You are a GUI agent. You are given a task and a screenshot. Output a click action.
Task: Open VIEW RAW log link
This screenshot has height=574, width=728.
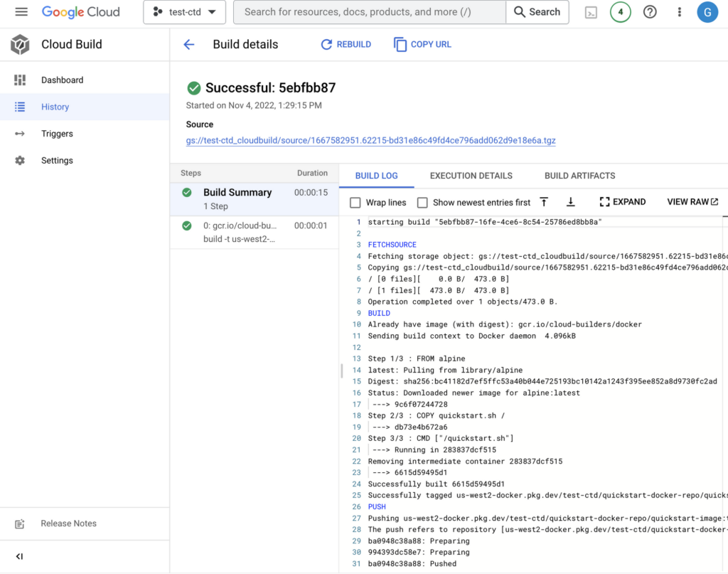(x=692, y=202)
